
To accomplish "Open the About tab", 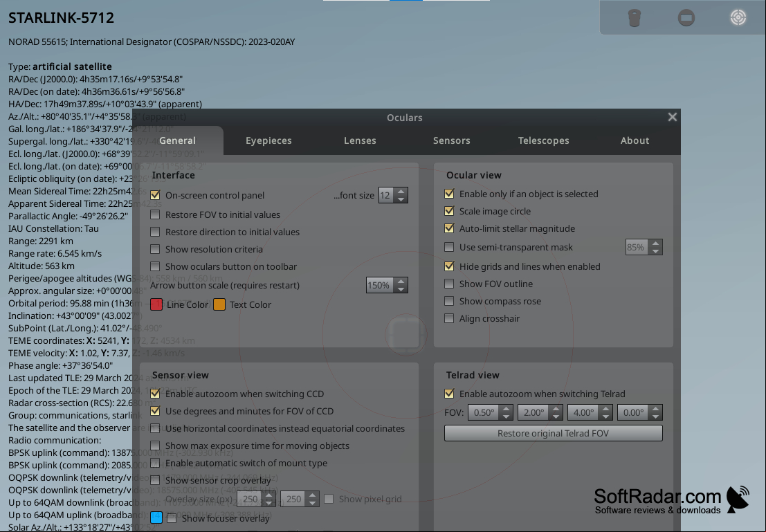I will coord(635,140).
